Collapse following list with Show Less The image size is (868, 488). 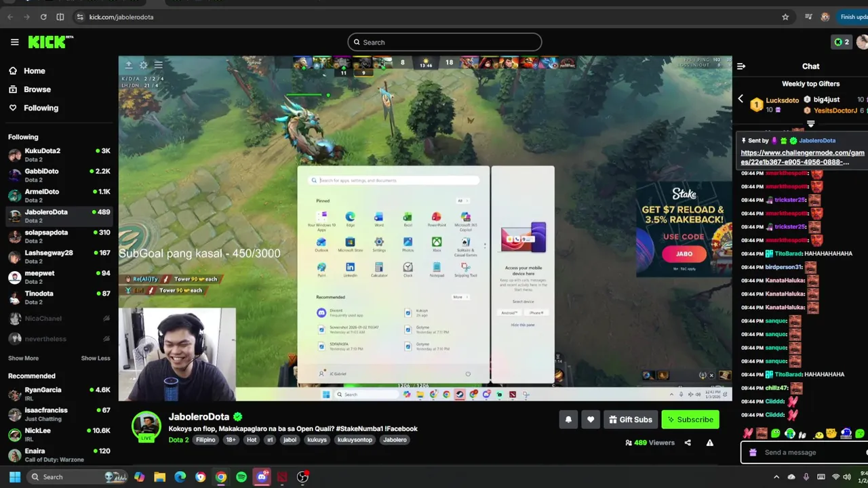(96, 358)
